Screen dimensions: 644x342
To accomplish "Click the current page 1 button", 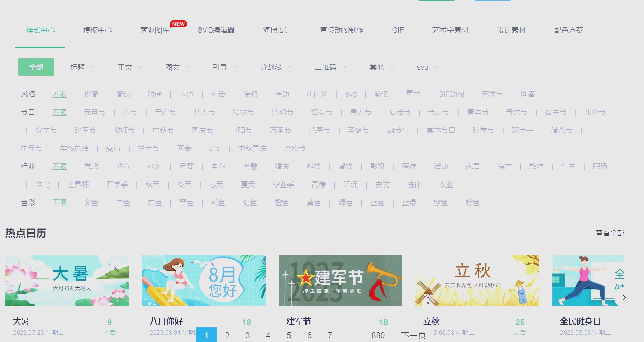I will (207, 335).
